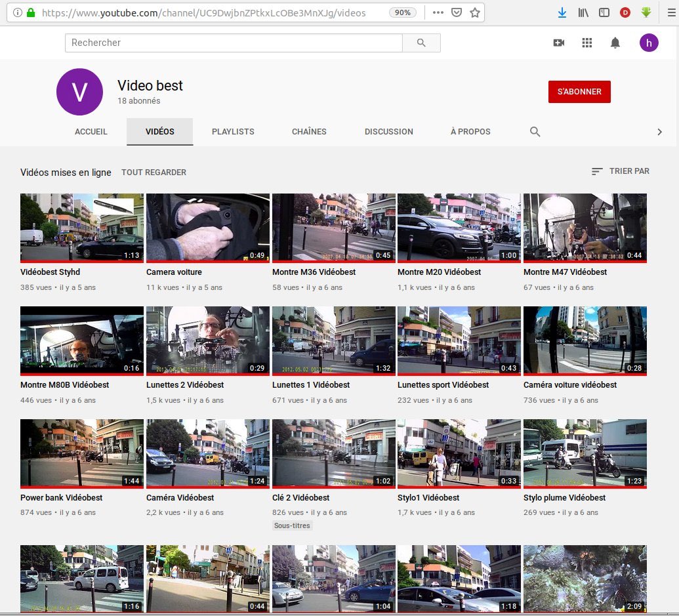Select the VIDÉOS tab

(160, 132)
